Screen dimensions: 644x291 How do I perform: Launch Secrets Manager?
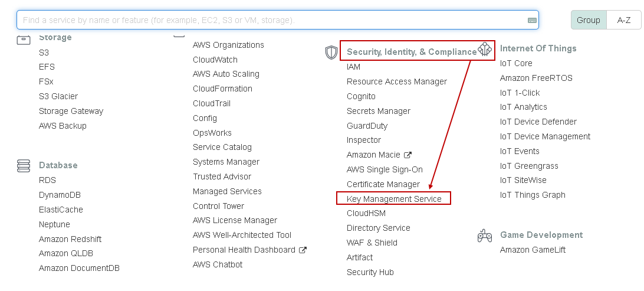(x=379, y=111)
